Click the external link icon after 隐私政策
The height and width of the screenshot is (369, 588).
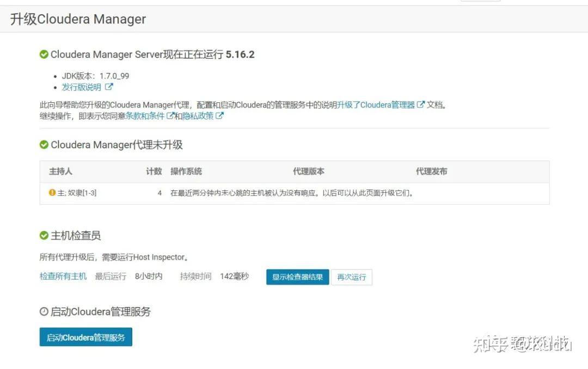click(219, 115)
